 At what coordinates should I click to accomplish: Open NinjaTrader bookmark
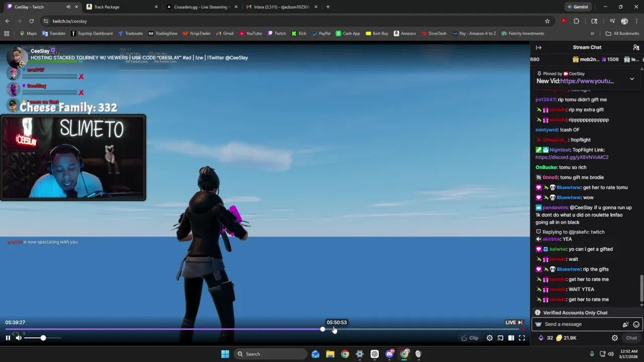point(196,34)
